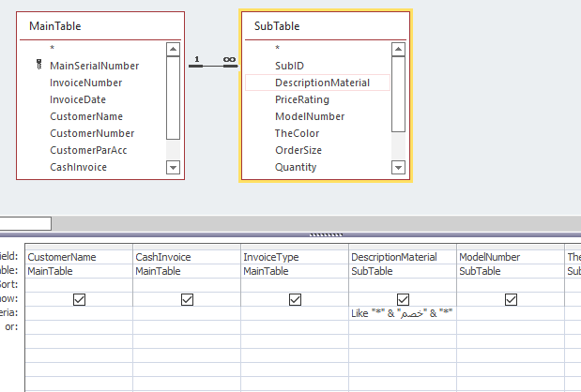Select InvoiceDate field in MainTable list
Viewport: 581px width, 392px height.
(x=78, y=99)
